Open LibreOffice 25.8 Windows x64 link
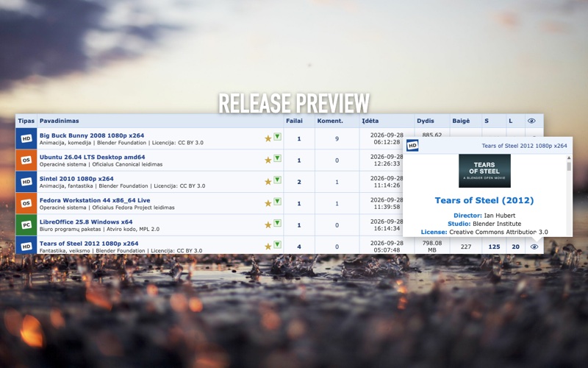 86,222
